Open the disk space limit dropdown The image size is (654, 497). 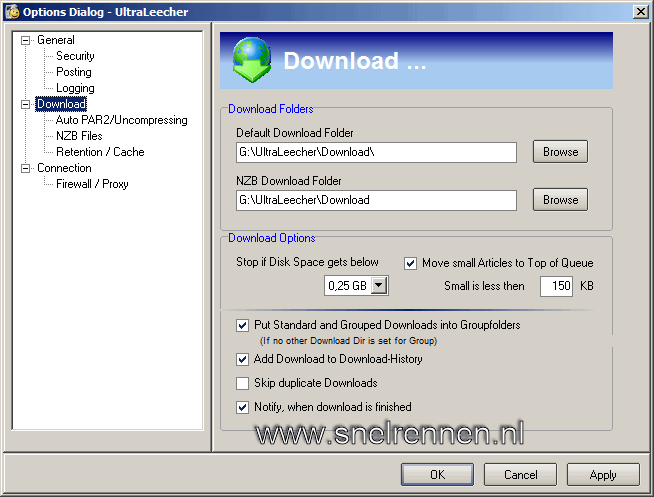379,286
